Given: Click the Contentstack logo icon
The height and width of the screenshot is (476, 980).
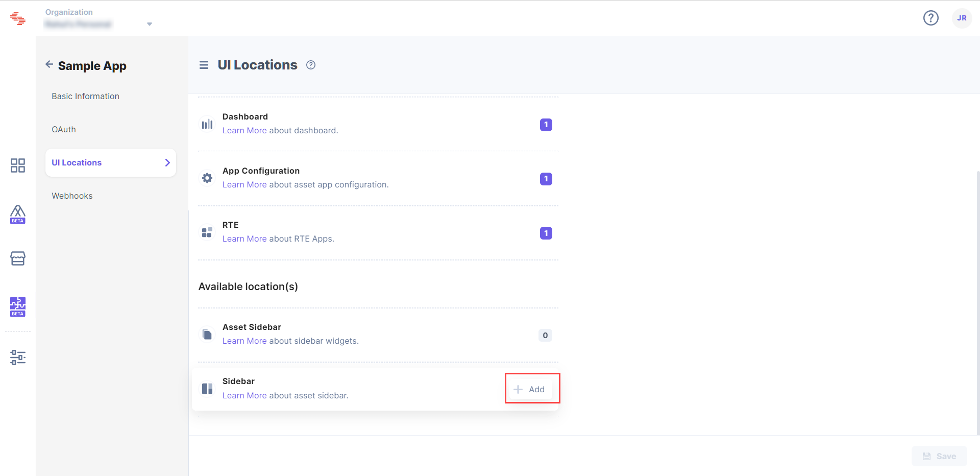Looking at the screenshot, I should pos(18,18).
